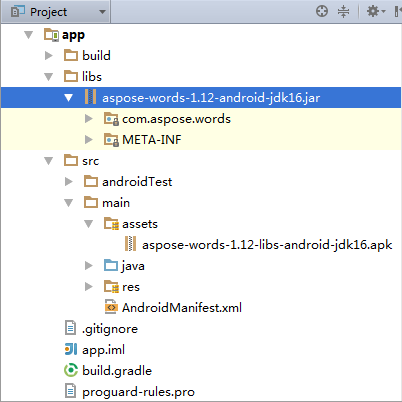This screenshot has height=402, width=402.
Task: Select the .gitignore file
Action: coord(110,329)
